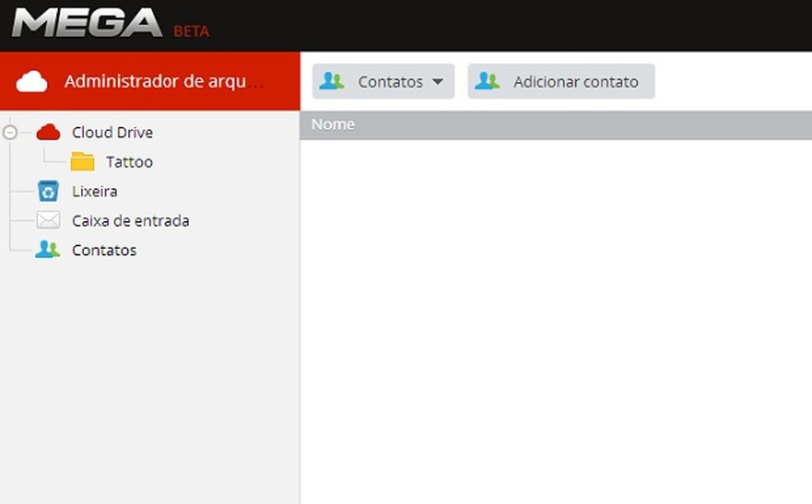Click the MEGA logo
Viewport: 812px width, 504px height.
87,24
